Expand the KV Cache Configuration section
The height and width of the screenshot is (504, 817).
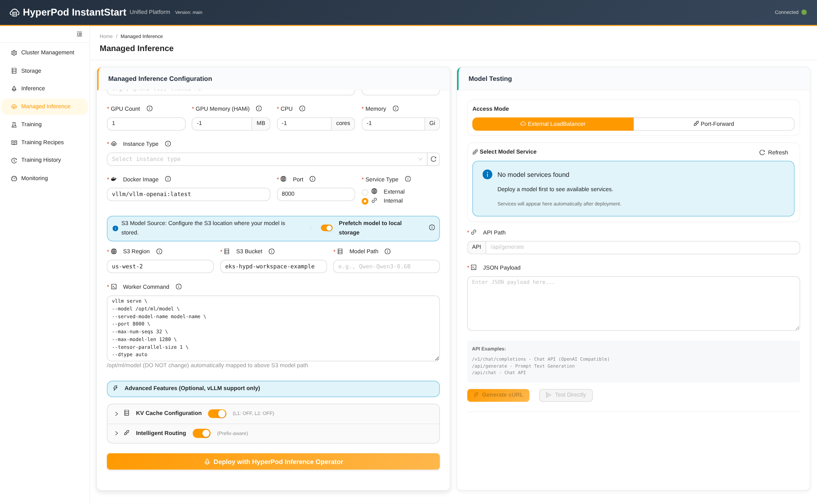tap(116, 414)
